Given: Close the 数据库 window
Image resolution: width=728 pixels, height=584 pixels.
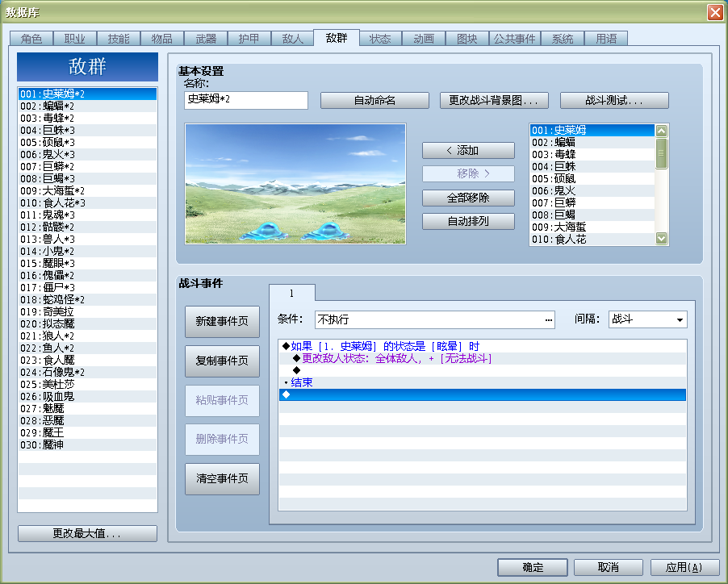Looking at the screenshot, I should (715, 12).
